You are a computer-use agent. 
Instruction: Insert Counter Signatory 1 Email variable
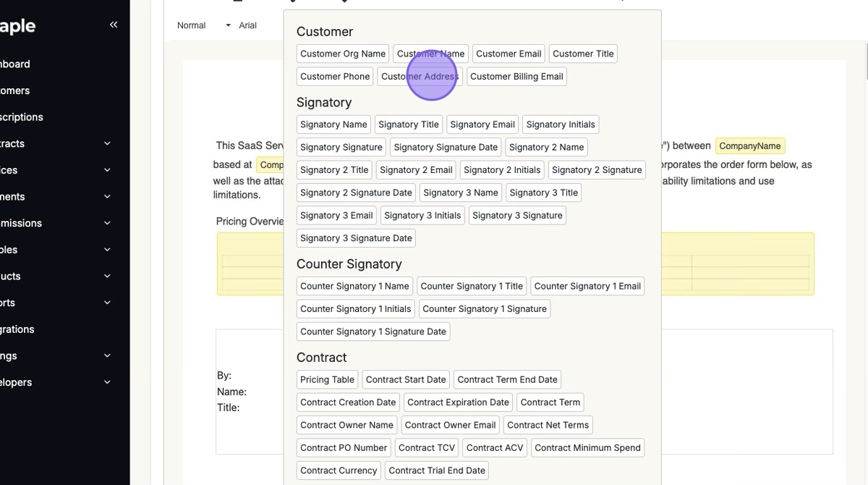[x=587, y=286]
